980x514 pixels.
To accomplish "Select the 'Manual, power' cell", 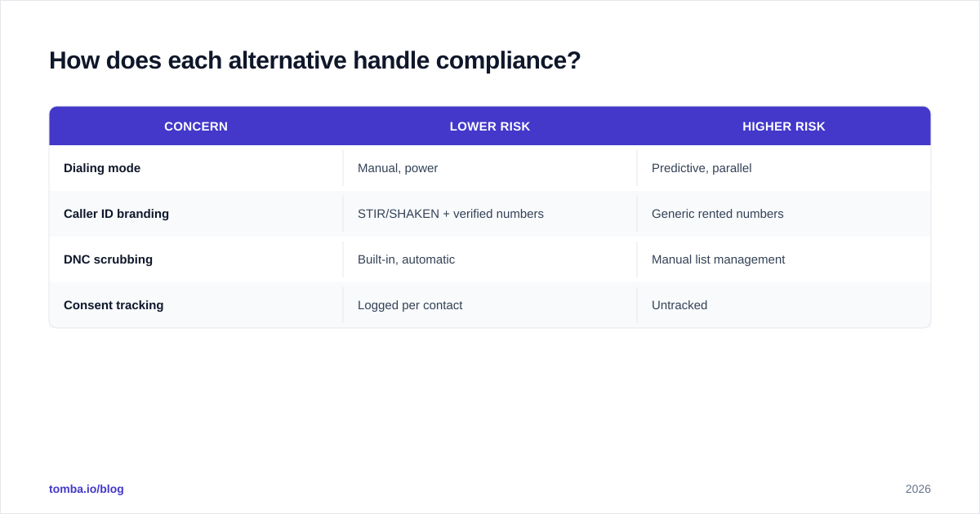I will click(x=490, y=168).
